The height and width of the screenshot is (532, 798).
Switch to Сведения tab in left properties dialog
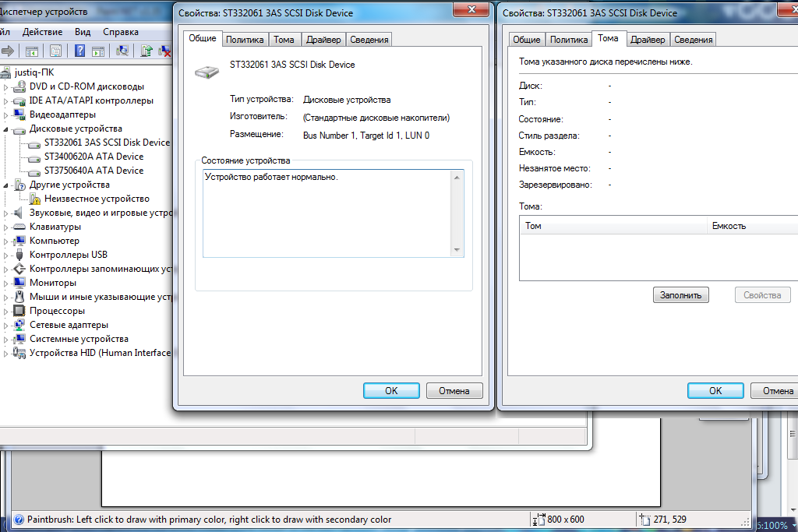[x=369, y=40]
